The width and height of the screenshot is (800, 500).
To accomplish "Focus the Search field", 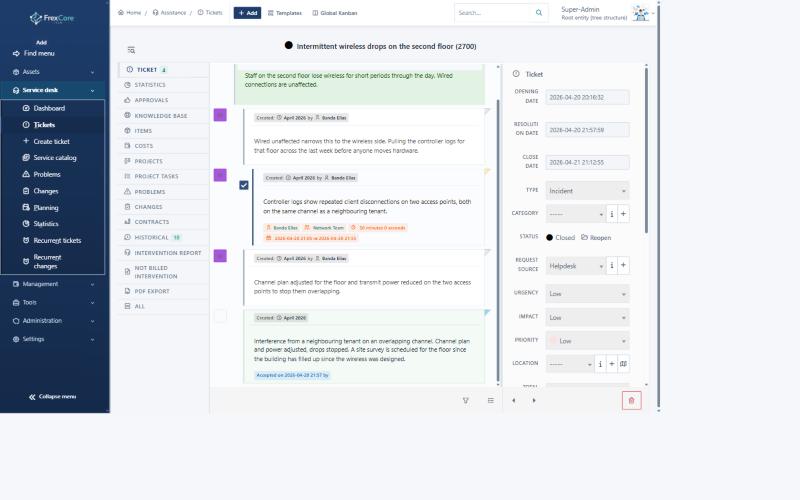I will pyautogui.click(x=492, y=13).
